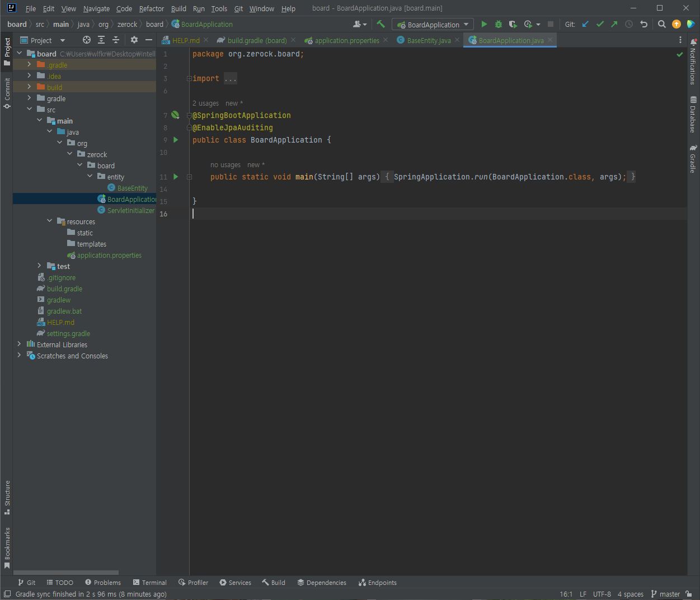Screen dimensions: 700x600
Task: Open the Refactor menu
Action: 152,8
